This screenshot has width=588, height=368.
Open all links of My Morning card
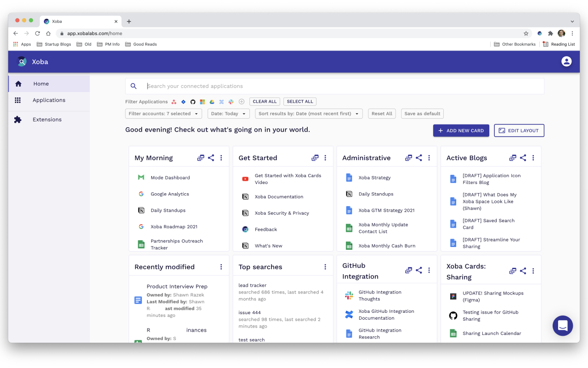coord(201,158)
